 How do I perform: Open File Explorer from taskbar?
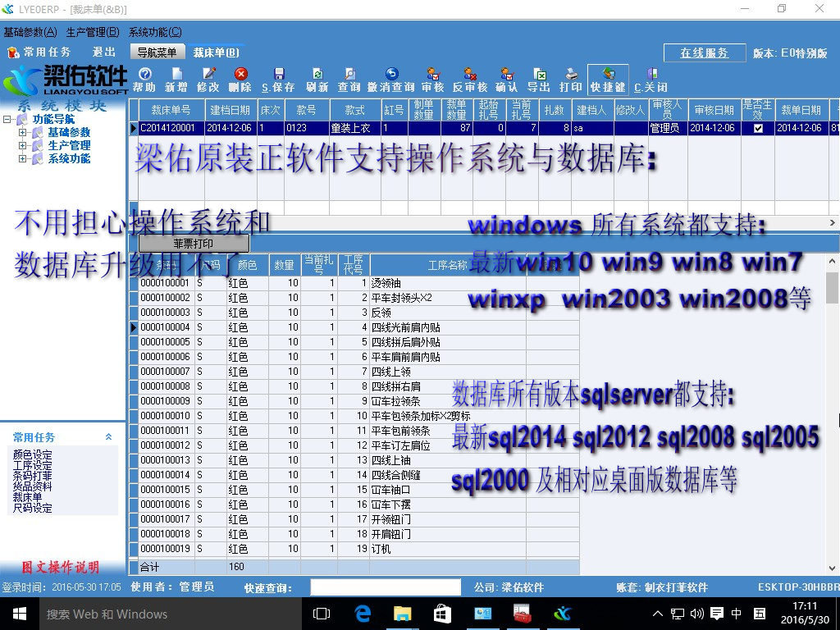tap(402, 614)
